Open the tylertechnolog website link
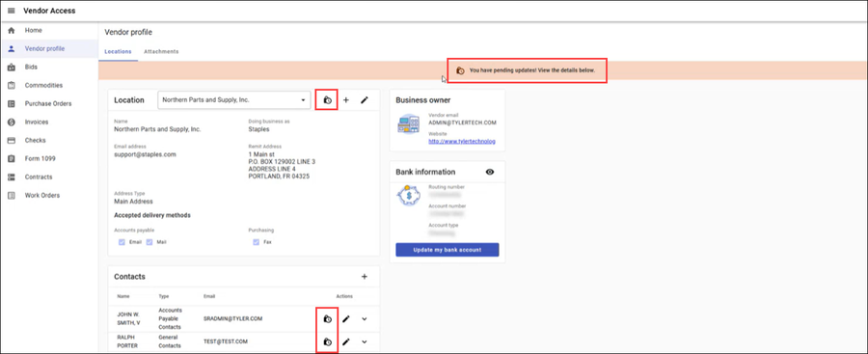Viewport: 868px width, 354px height. [x=462, y=141]
